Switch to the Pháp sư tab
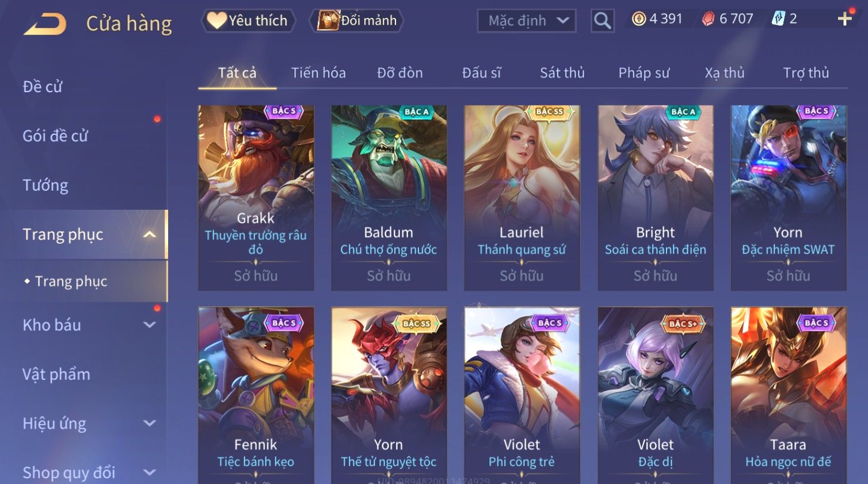Image resolution: width=868 pixels, height=484 pixels. pos(644,73)
